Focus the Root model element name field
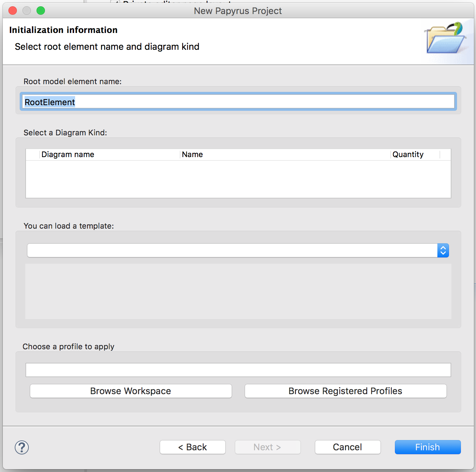 238,102
